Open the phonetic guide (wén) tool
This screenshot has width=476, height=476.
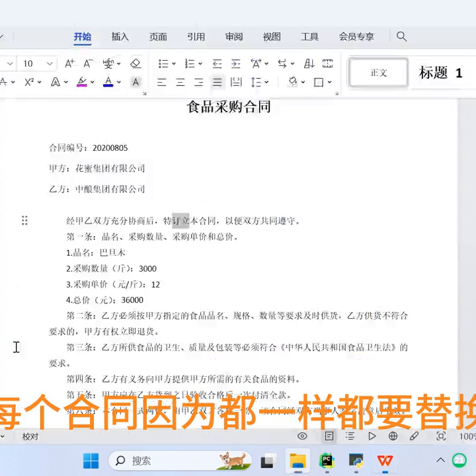(108, 63)
